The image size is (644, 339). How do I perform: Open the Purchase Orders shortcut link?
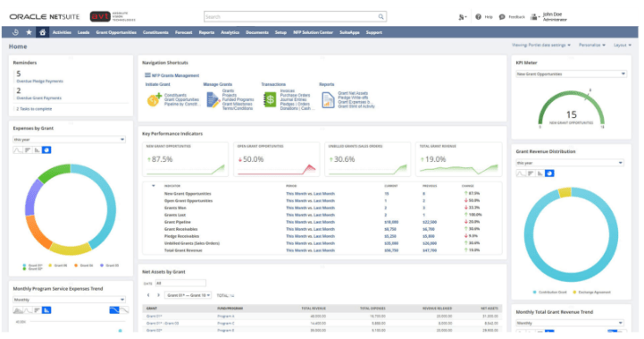(x=295, y=95)
